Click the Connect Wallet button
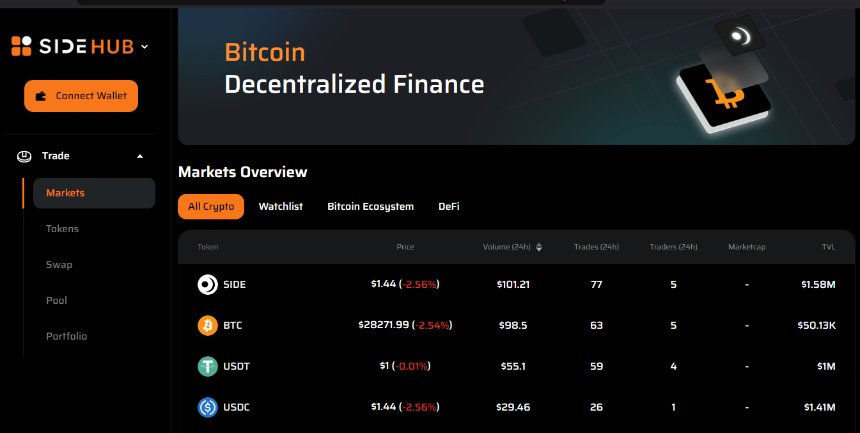Image resolution: width=860 pixels, height=433 pixels. pos(81,96)
